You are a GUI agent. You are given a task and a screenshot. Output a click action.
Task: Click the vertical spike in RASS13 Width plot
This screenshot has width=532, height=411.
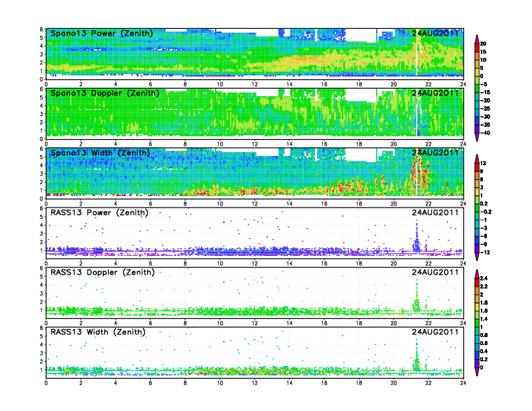[x=416, y=356]
